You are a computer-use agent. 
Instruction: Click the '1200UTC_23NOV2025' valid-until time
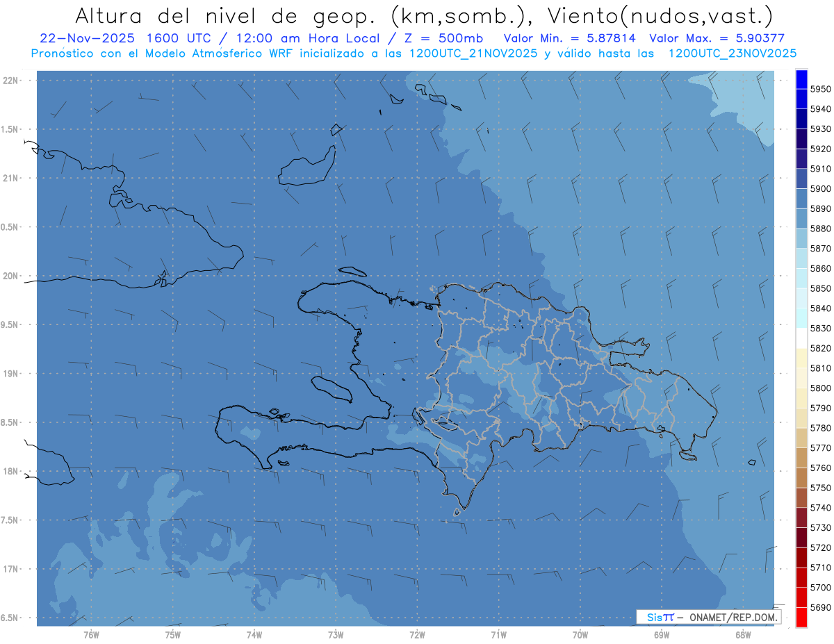(733, 53)
